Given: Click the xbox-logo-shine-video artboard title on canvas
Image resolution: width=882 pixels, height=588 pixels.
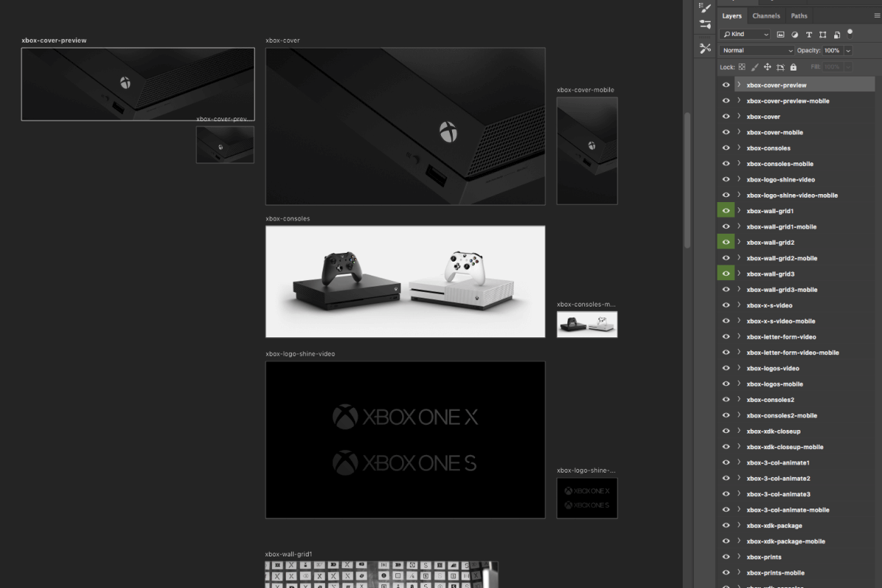Looking at the screenshot, I should pos(300,354).
